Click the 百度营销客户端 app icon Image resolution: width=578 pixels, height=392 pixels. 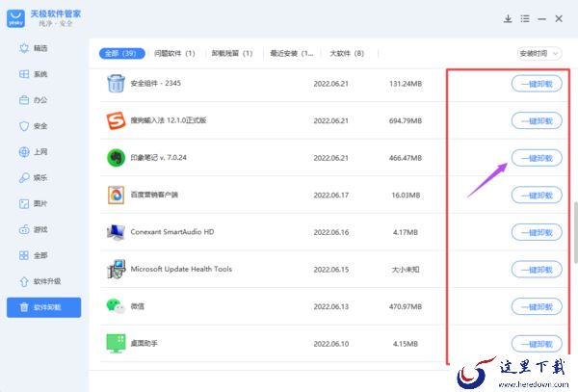(116, 195)
